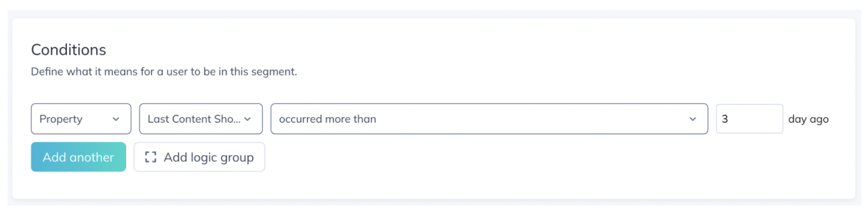The width and height of the screenshot is (868, 218).
Task: Open the occurred more than operator dropdown
Action: (489, 119)
